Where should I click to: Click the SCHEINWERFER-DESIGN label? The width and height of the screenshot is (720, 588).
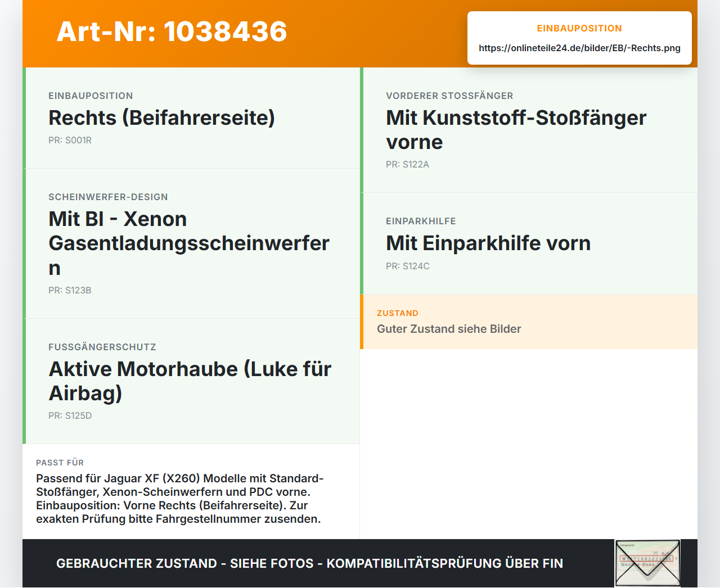click(x=108, y=197)
